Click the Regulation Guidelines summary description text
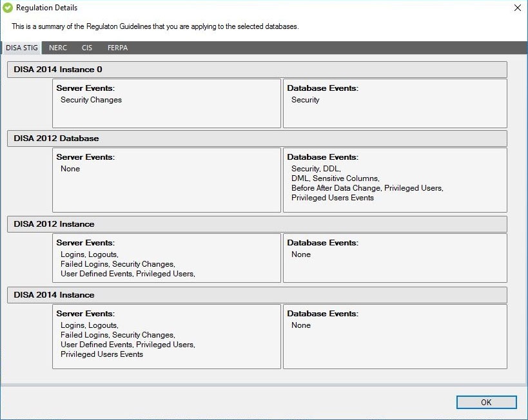This screenshot has height=420, width=528. click(155, 27)
